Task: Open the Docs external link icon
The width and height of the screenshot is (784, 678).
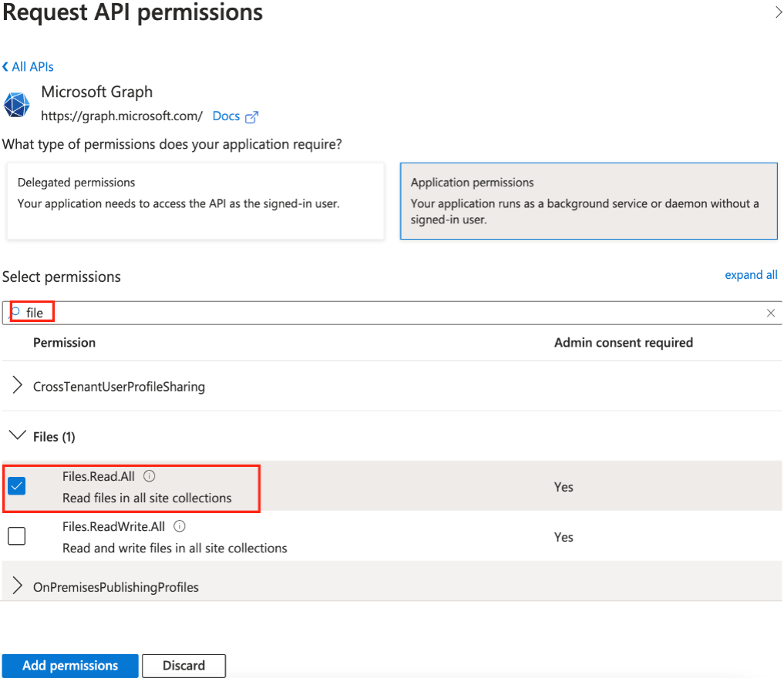Action: (x=252, y=117)
